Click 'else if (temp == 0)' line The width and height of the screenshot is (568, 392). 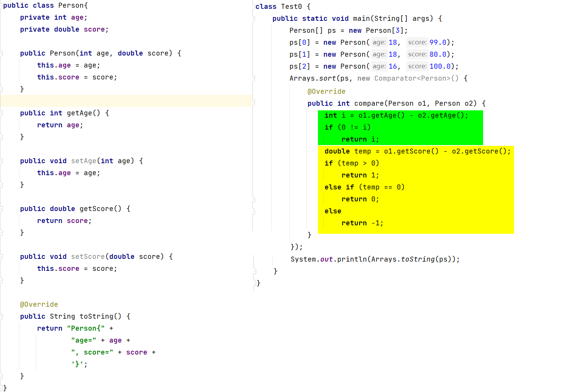(365, 187)
